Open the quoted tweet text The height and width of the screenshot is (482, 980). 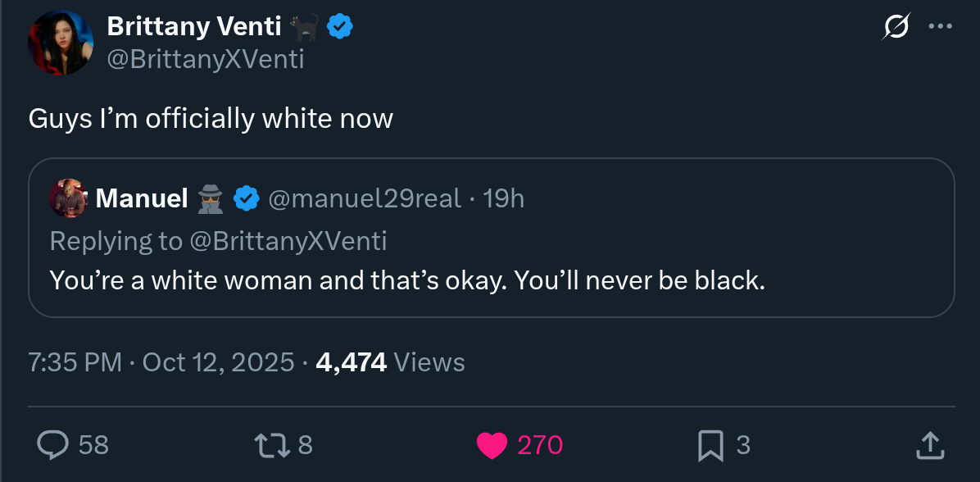coord(407,280)
